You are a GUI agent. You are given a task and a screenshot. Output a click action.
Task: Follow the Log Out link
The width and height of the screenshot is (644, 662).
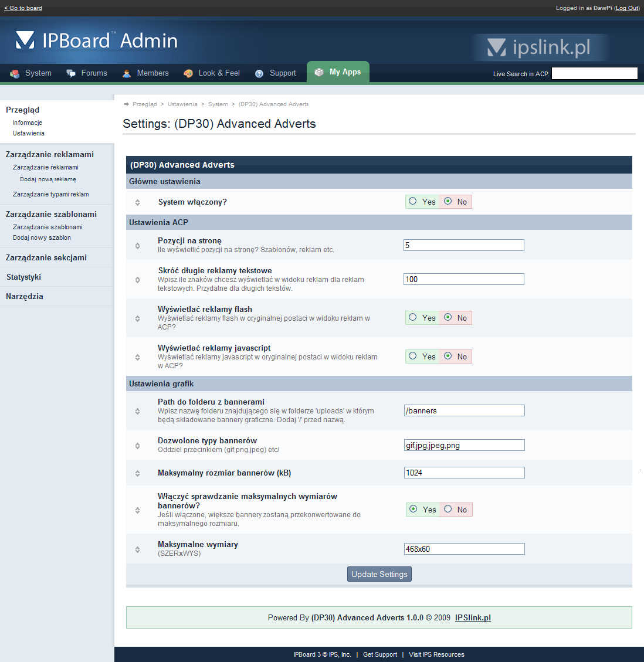[x=626, y=8]
